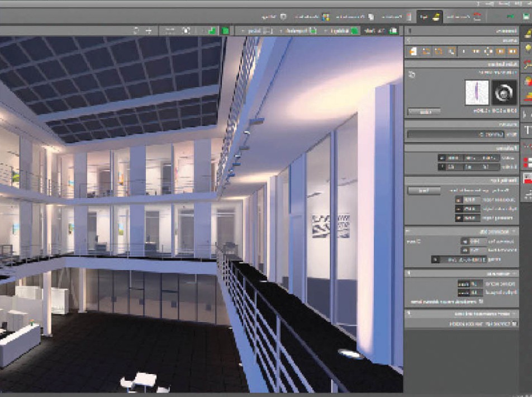
Task: Click the red squares icon in right sidebar
Action: [x=526, y=162]
